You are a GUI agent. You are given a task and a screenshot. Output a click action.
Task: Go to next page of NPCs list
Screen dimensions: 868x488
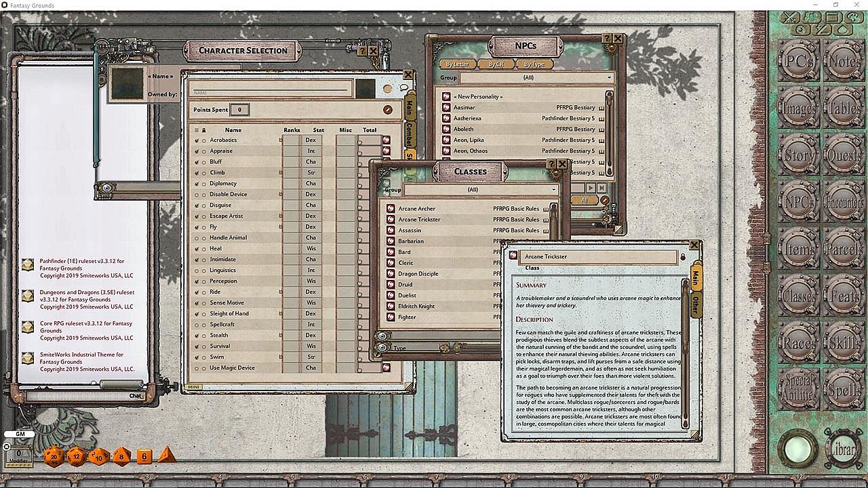tap(591, 188)
